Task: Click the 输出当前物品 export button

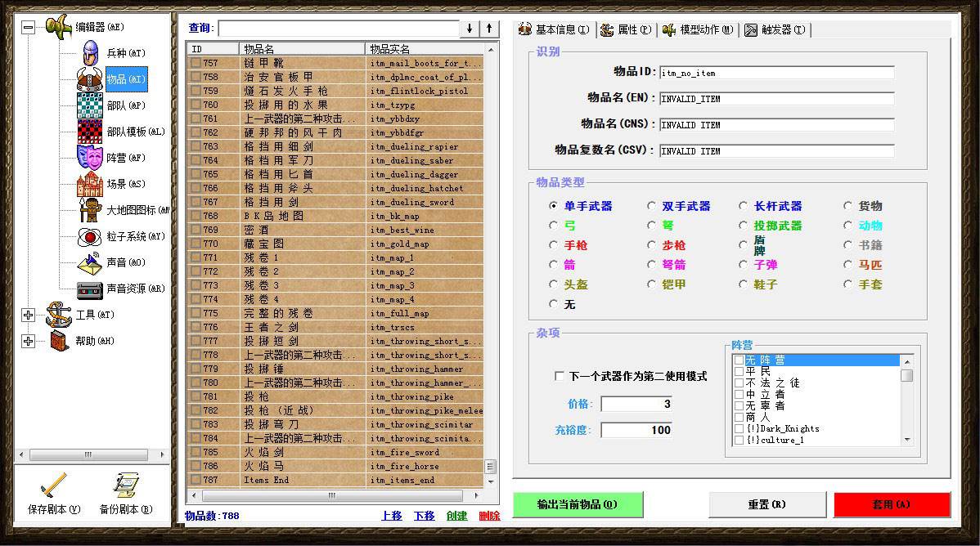Action: 575,505
